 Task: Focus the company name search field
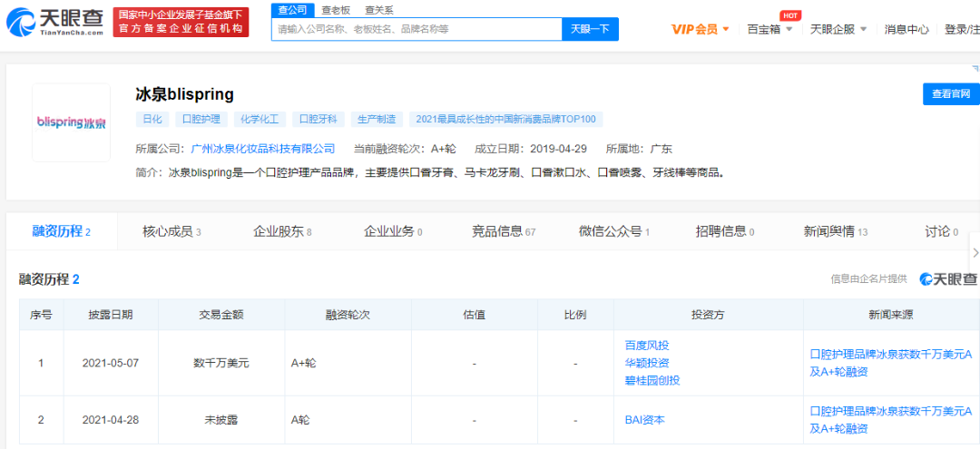416,29
